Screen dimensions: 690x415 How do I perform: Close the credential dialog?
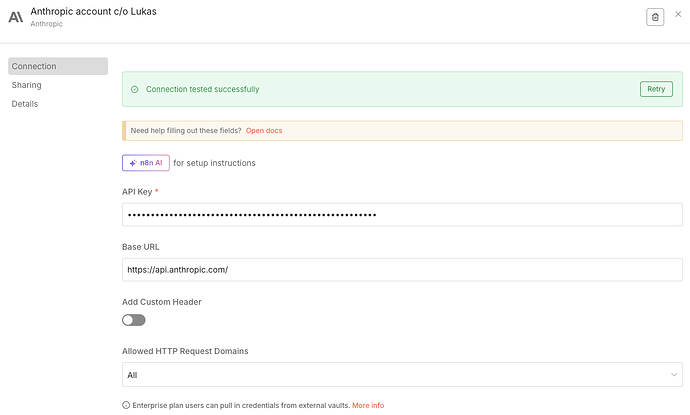678,15
